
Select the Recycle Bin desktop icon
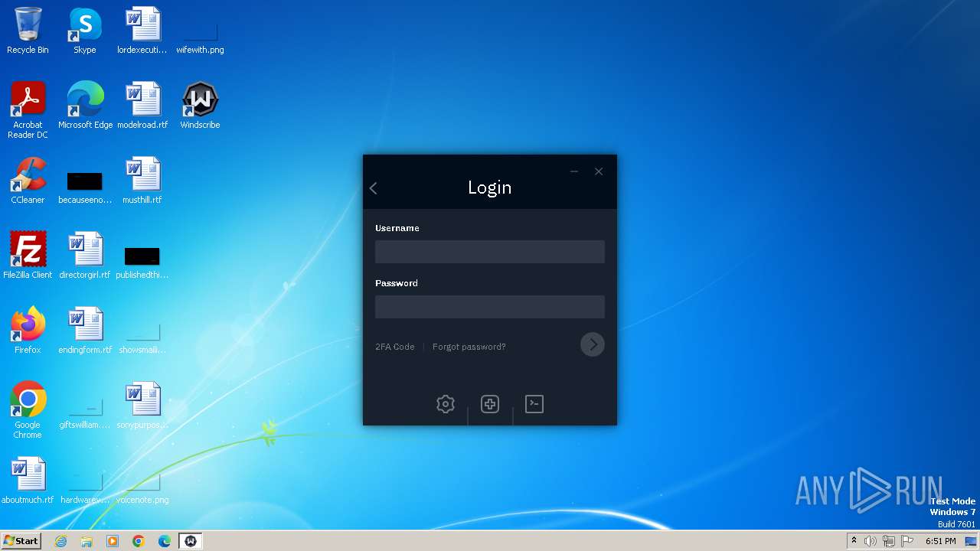[x=28, y=31]
